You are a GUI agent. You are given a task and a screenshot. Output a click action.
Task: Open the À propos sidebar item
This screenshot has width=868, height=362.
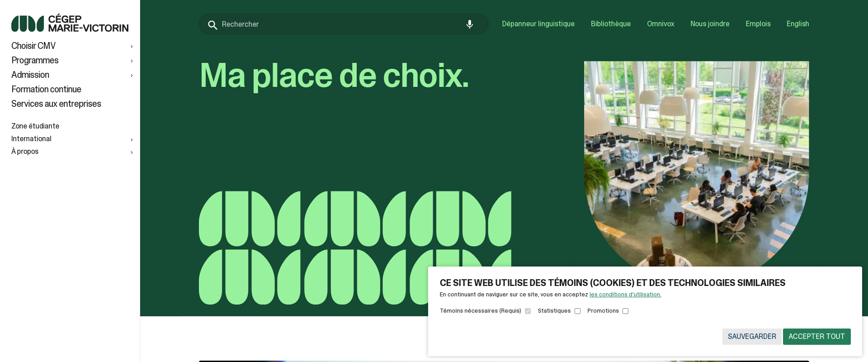click(x=25, y=152)
